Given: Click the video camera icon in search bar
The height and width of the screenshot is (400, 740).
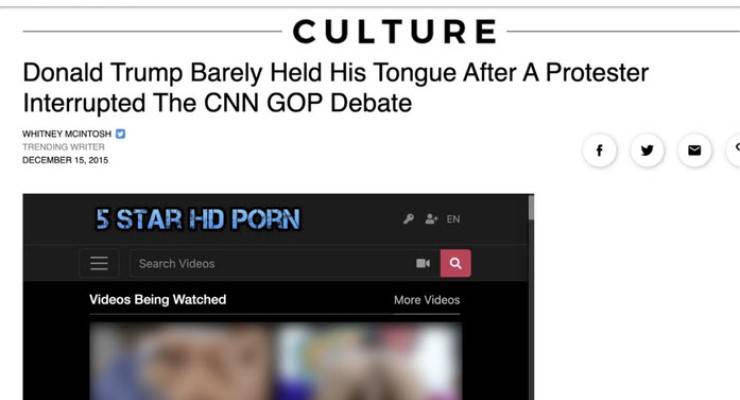Looking at the screenshot, I should pyautogui.click(x=423, y=263).
